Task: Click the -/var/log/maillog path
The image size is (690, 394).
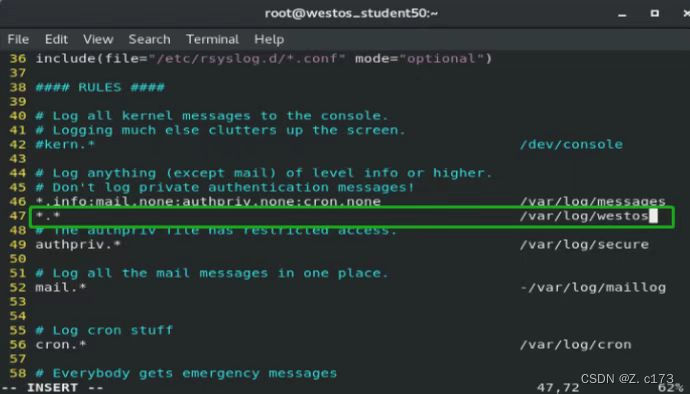Action: click(593, 287)
